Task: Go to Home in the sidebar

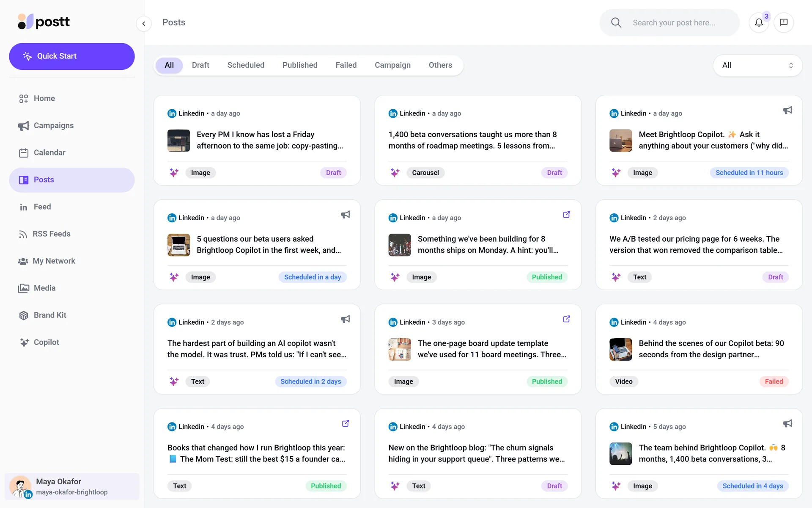Action: 71,99
